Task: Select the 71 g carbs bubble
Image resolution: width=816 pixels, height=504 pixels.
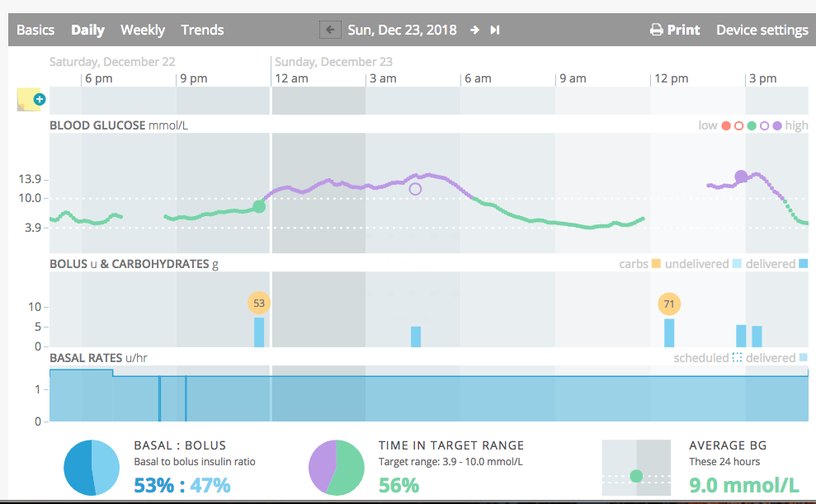Action: [669, 304]
